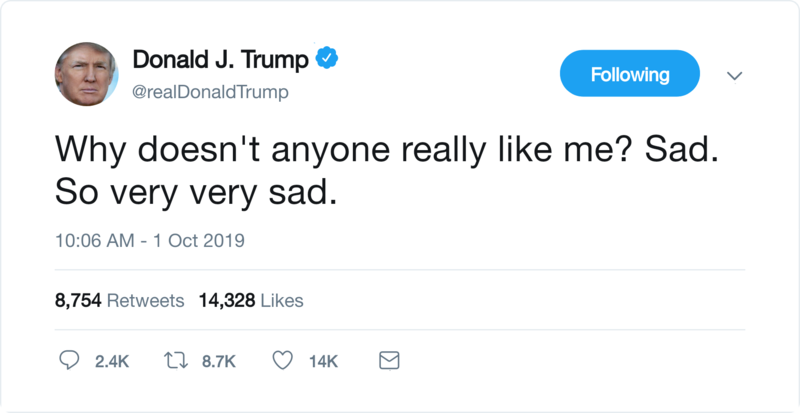The image size is (800, 413).
Task: Click the 14K like count
Action: (x=323, y=361)
